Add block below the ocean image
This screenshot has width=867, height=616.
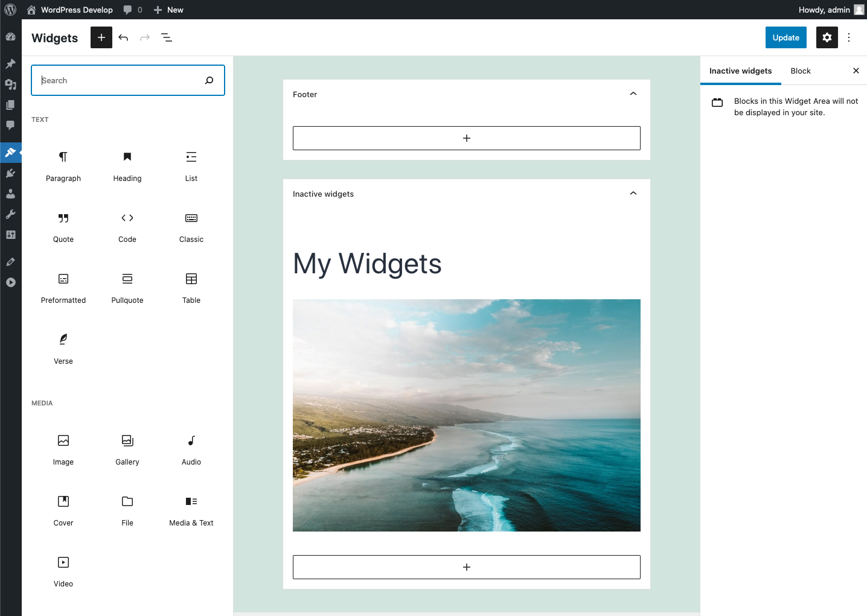click(x=467, y=567)
